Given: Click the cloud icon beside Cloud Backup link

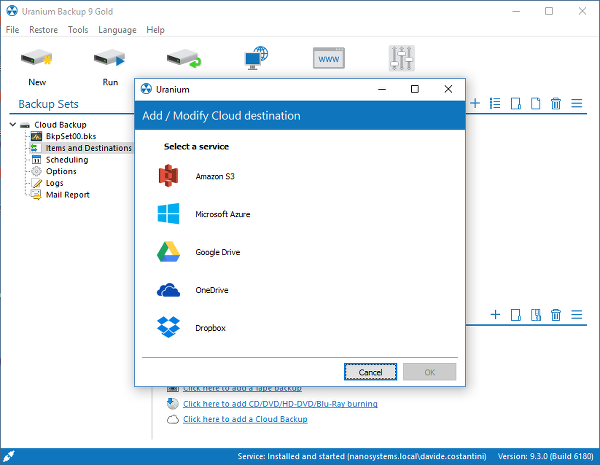Looking at the screenshot, I should (x=173, y=419).
